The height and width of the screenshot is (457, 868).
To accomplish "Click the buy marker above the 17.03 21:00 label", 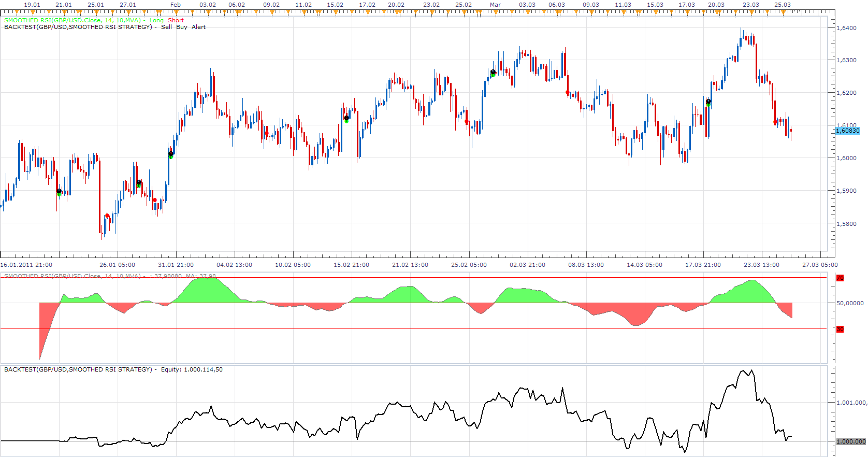I will point(708,102).
